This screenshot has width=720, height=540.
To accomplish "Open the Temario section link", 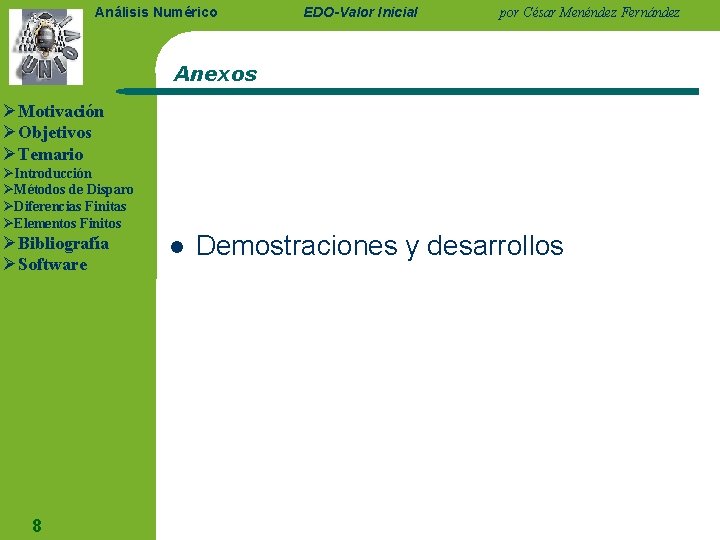I will click(51, 154).
